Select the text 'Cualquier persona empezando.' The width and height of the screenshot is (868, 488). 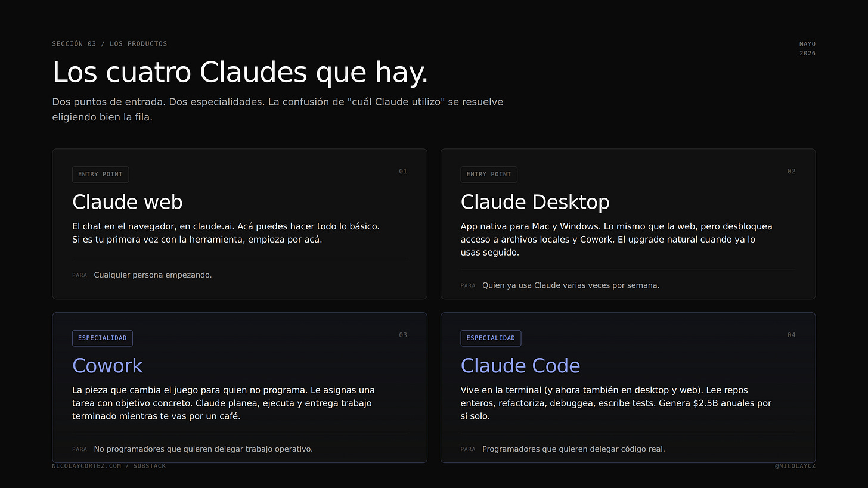pos(153,275)
